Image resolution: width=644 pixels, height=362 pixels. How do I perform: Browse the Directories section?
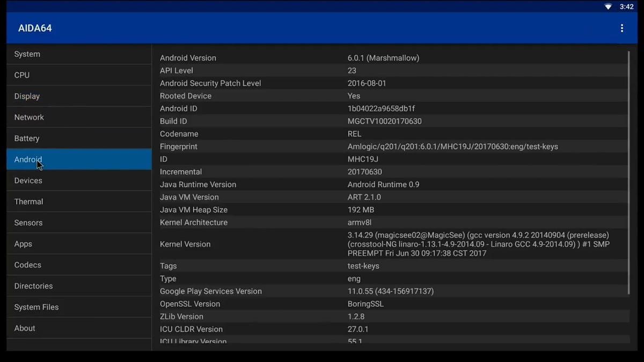[79, 286]
